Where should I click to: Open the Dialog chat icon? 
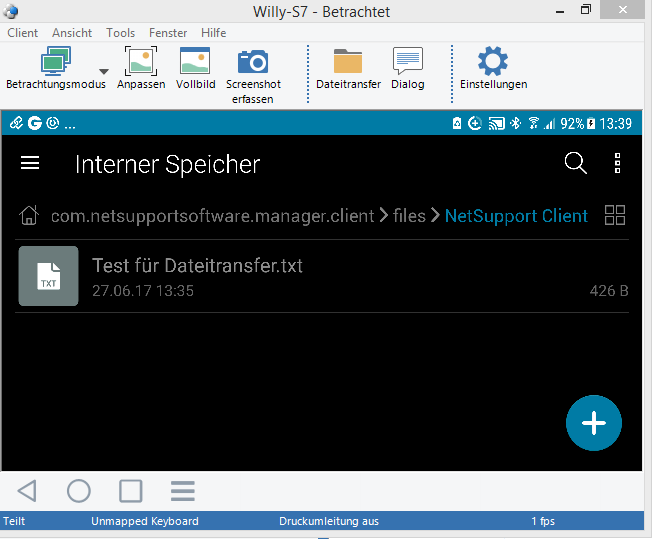click(407, 62)
